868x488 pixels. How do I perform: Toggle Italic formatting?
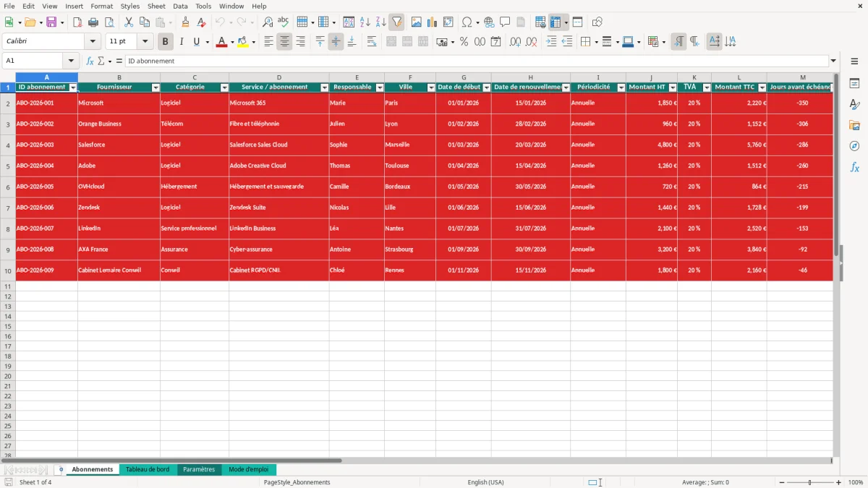(x=181, y=42)
